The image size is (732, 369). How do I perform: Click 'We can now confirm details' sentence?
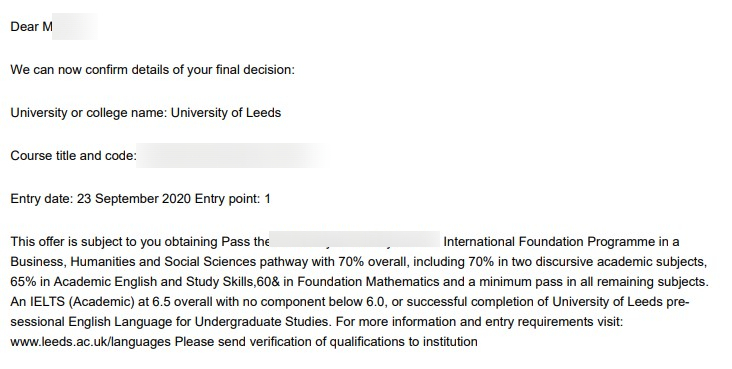point(153,70)
